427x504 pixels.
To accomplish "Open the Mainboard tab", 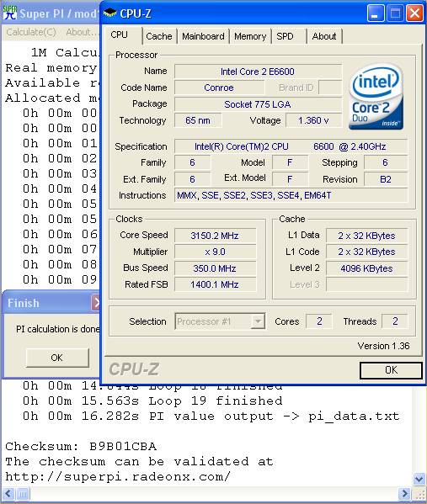I will pos(203,36).
